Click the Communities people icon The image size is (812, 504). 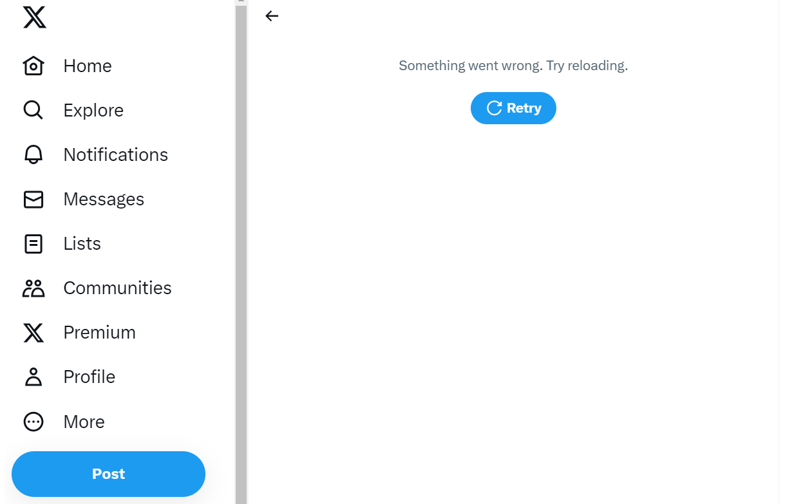point(33,288)
